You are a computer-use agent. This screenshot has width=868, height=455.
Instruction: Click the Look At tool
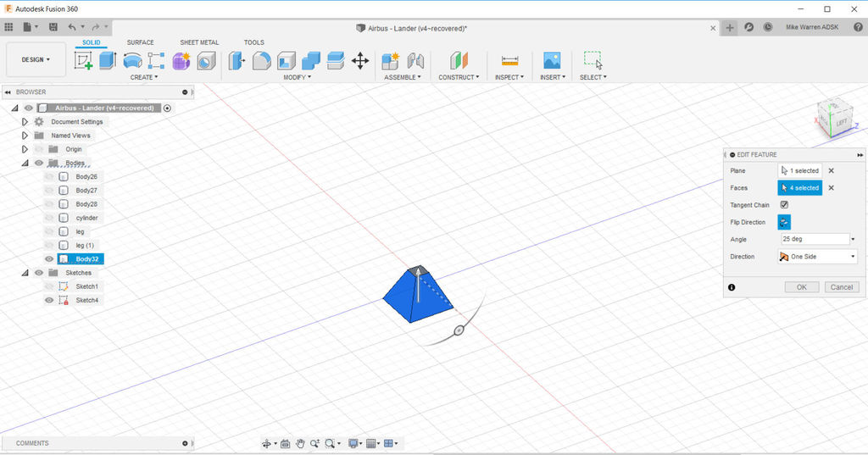[285, 443]
